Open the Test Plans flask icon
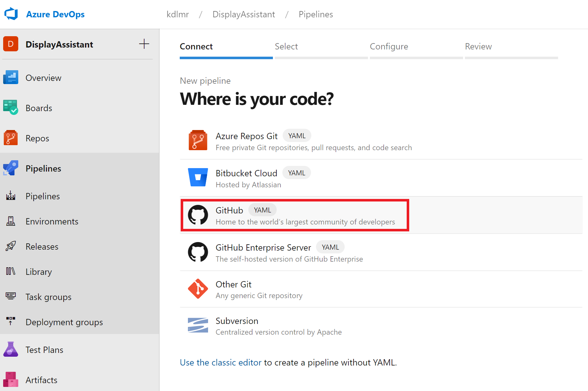Image resolution: width=588 pixels, height=391 pixels. (x=11, y=349)
